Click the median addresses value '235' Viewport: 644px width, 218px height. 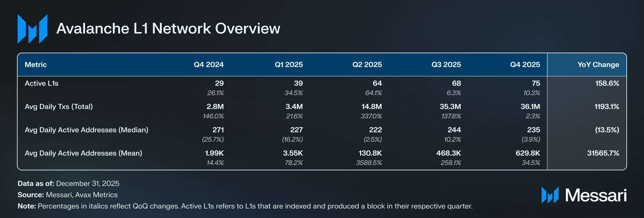coord(533,130)
